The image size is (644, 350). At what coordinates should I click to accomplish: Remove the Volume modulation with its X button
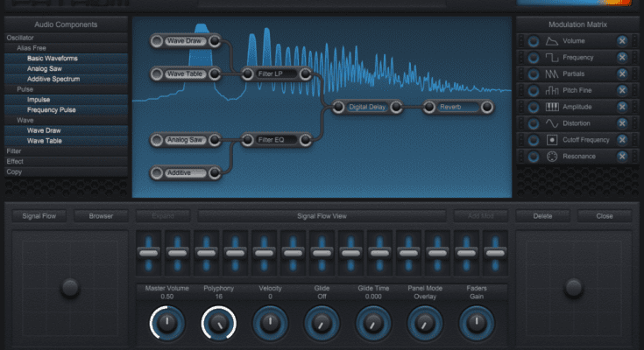622,41
